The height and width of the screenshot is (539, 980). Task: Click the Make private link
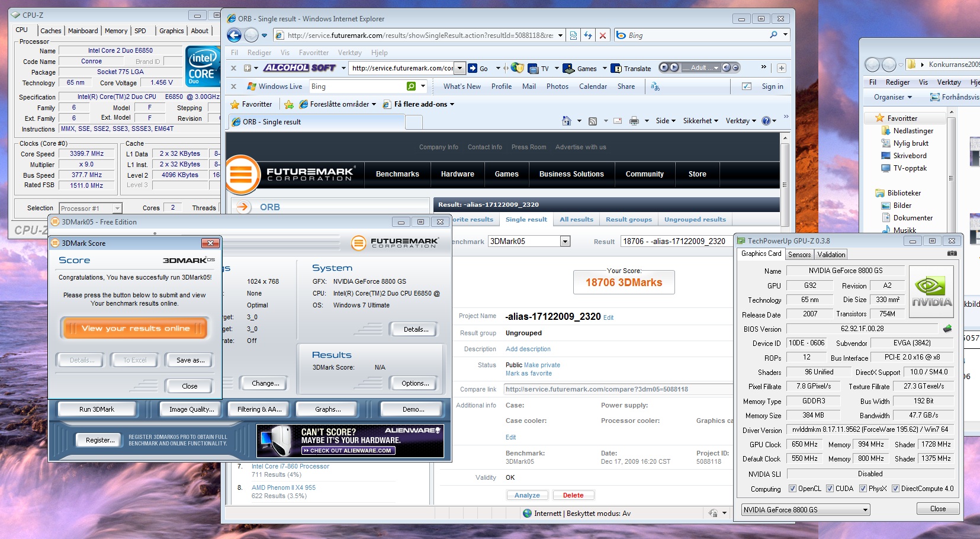pyautogui.click(x=542, y=365)
